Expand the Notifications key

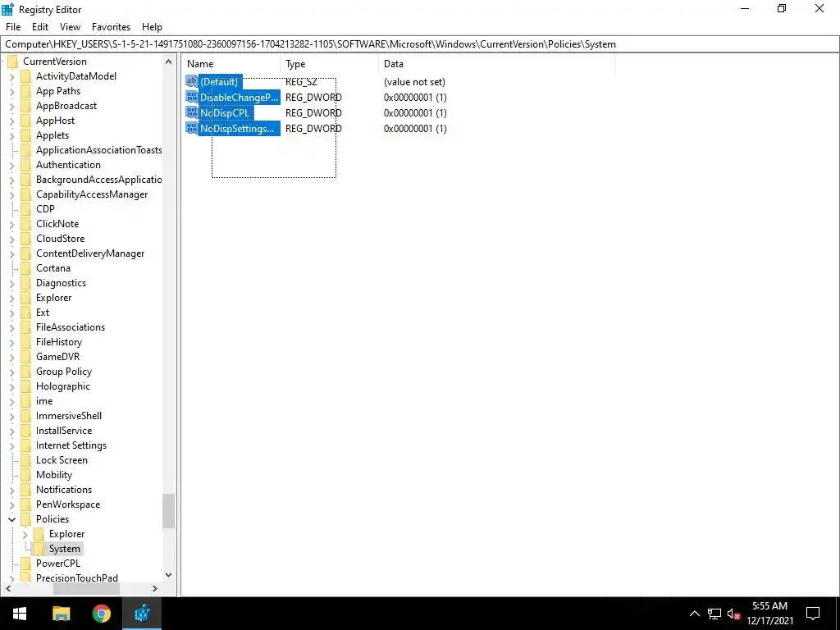(11, 490)
